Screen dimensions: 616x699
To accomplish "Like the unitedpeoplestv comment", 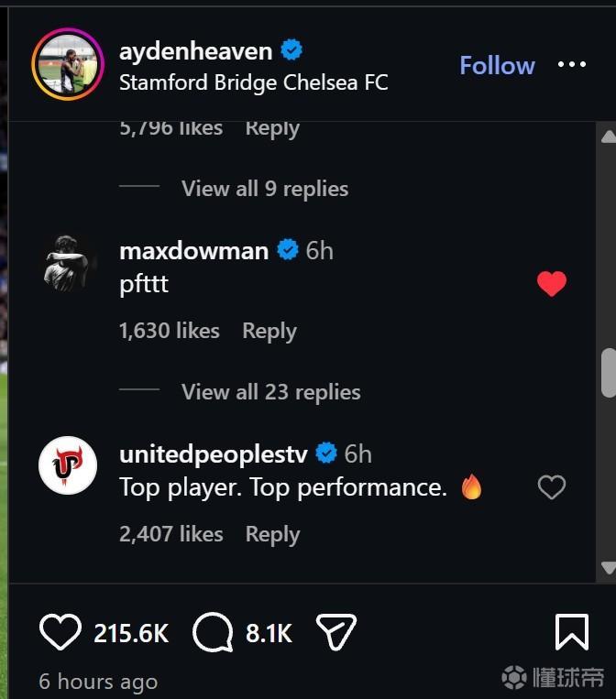I will 551,487.
